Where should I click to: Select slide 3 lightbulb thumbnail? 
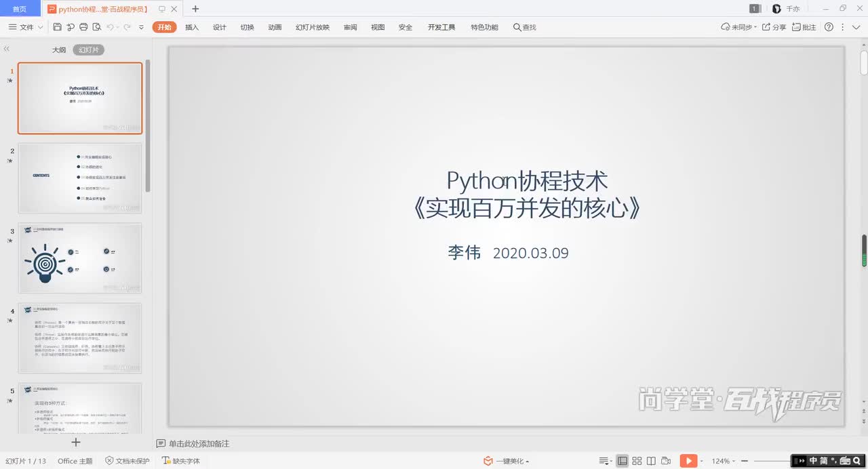pyautogui.click(x=80, y=258)
